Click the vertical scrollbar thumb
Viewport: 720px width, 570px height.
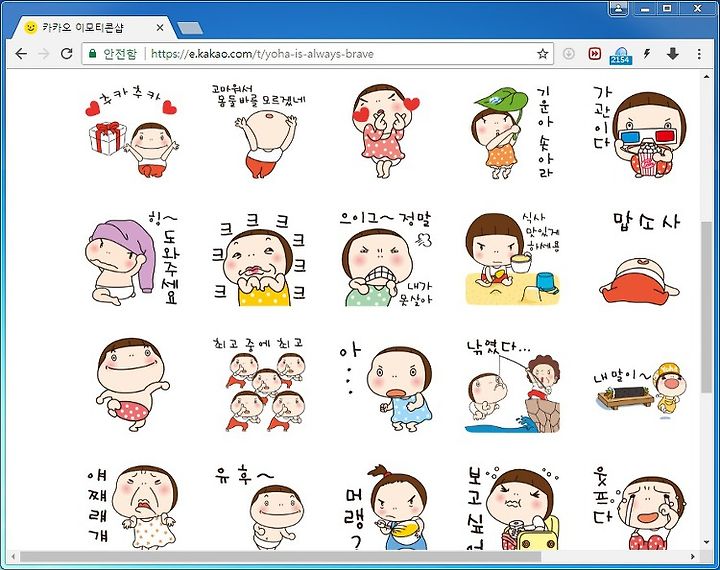coord(706,307)
